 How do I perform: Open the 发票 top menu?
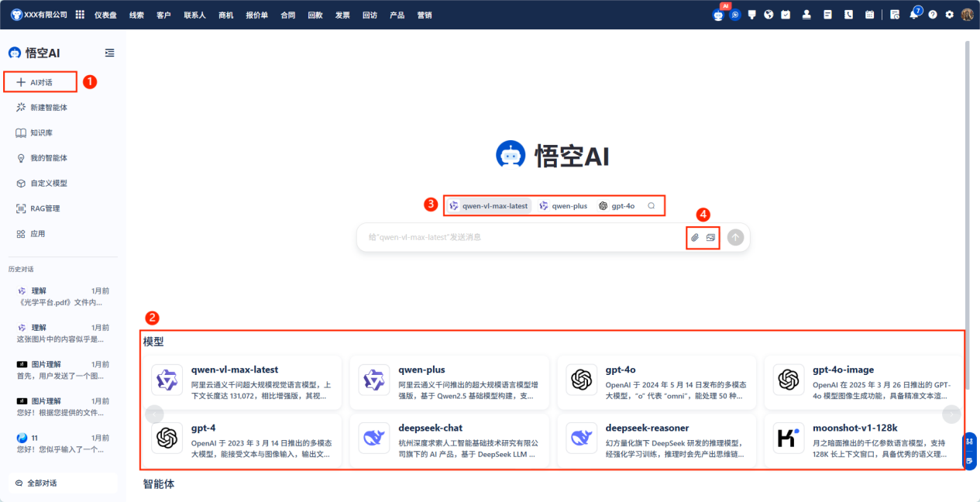pos(342,15)
